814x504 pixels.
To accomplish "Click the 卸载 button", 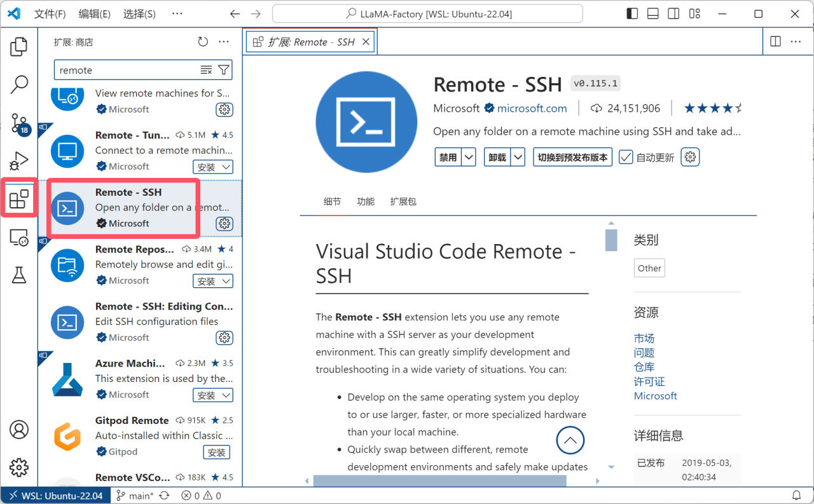I will 497,157.
